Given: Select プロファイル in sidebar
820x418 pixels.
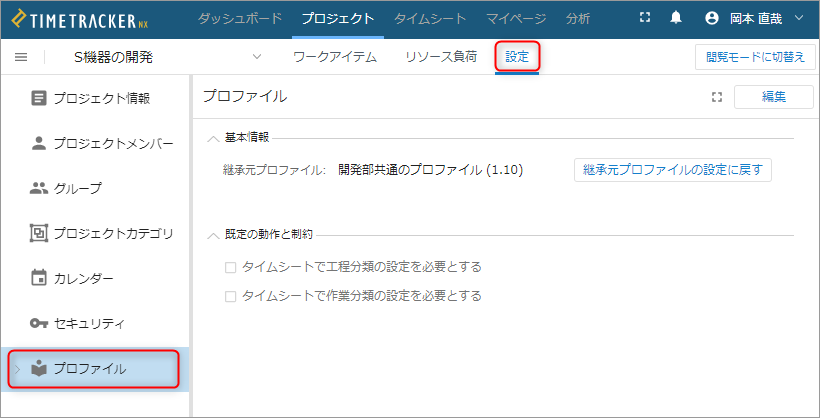Looking at the screenshot, I should [95, 369].
